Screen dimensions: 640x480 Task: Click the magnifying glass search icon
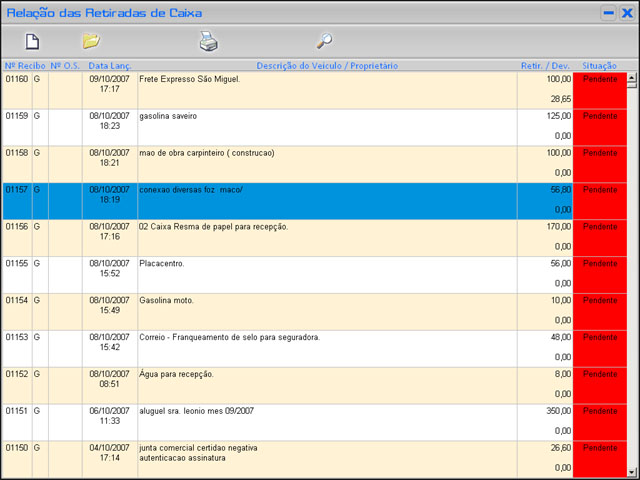click(324, 41)
